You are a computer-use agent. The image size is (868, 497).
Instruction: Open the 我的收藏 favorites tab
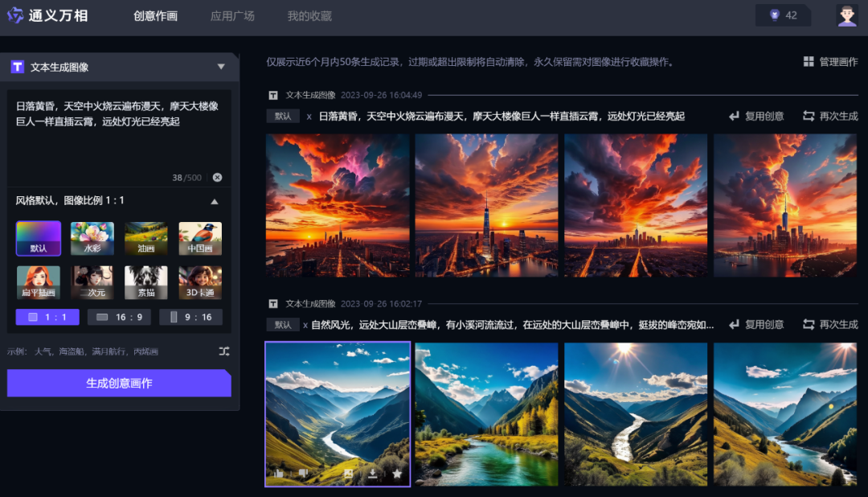pos(309,15)
